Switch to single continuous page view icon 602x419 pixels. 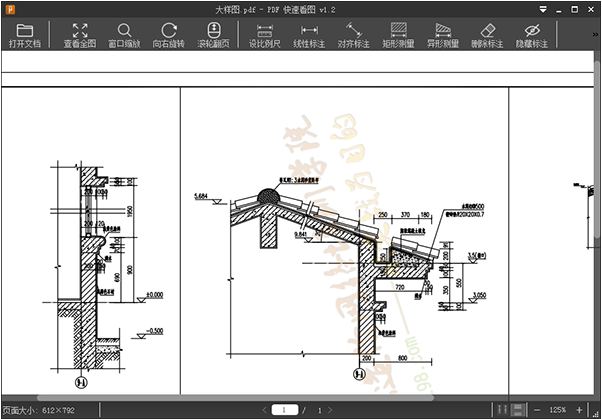[x=519, y=410]
